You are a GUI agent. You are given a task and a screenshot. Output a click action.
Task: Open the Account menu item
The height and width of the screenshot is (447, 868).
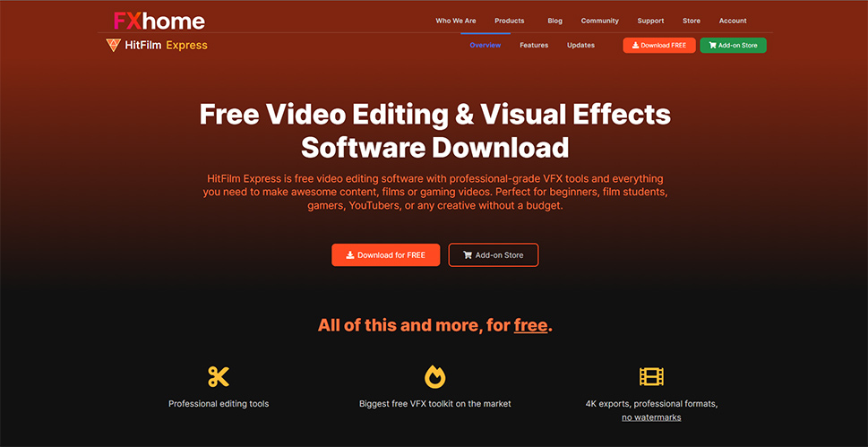pyautogui.click(x=733, y=21)
